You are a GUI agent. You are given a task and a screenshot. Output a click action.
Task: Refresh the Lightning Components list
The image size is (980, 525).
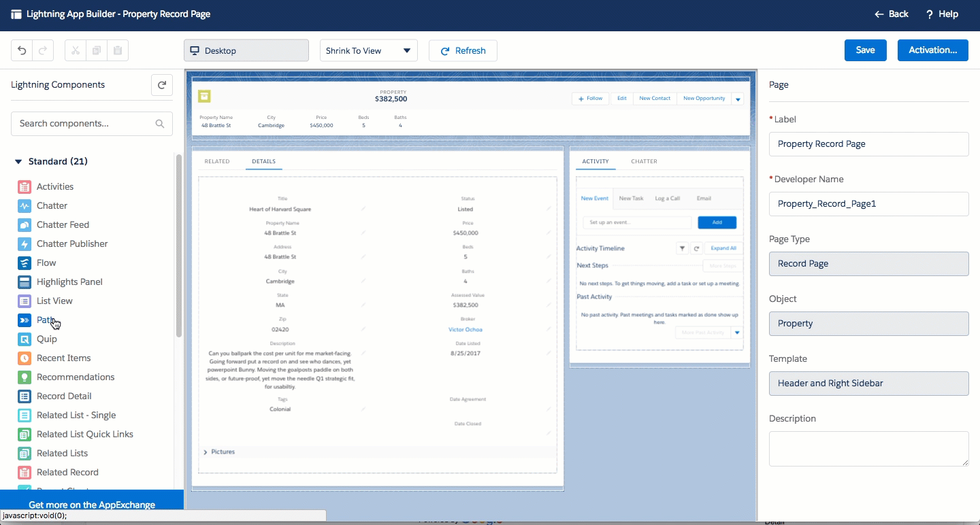coord(162,85)
